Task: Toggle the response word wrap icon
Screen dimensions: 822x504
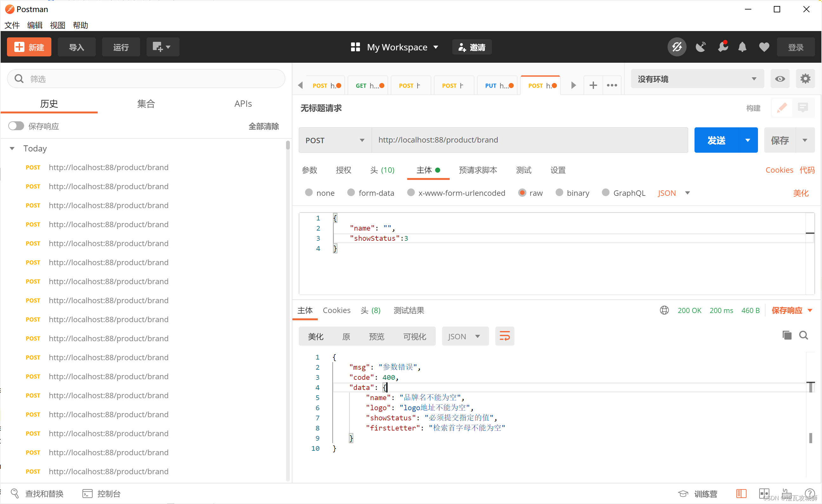Action: (505, 336)
